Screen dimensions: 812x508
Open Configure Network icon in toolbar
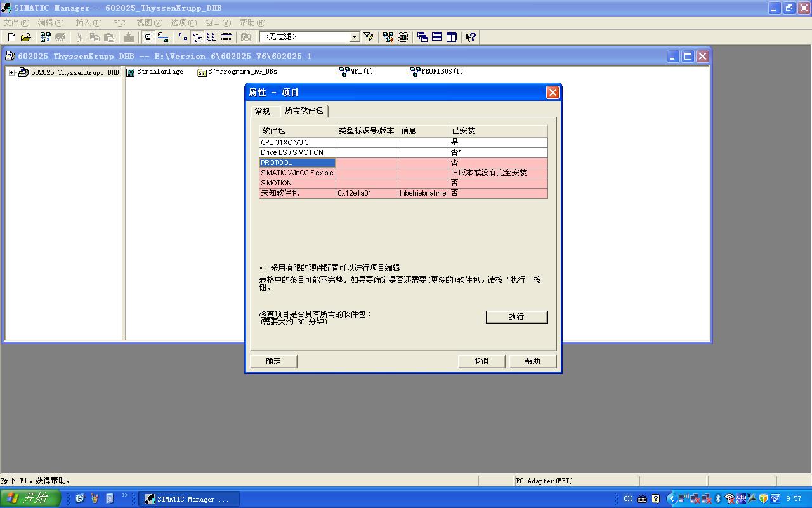(x=388, y=37)
